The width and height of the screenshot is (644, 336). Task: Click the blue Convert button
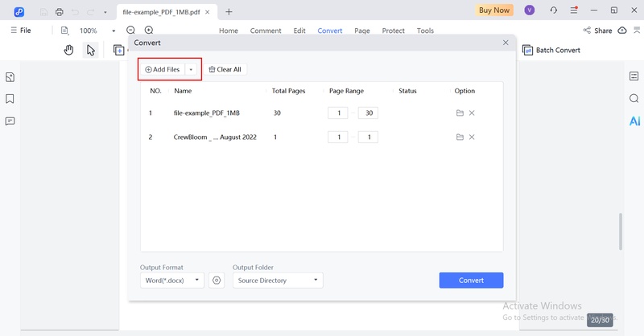pyautogui.click(x=471, y=281)
